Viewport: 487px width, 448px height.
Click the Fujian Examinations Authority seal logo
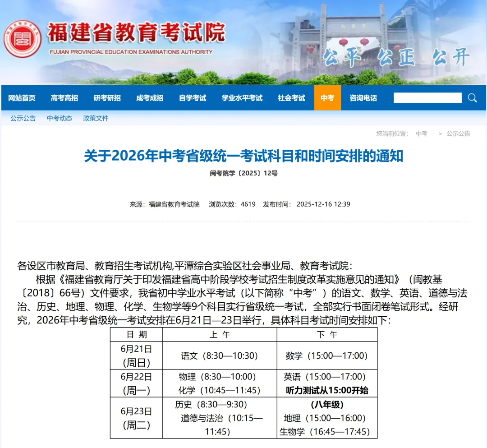click(23, 39)
